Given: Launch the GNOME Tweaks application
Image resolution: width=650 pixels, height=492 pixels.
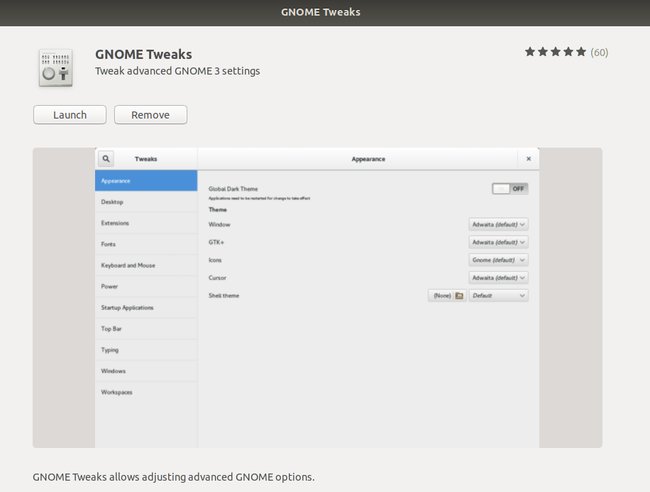Looking at the screenshot, I should 70,115.
